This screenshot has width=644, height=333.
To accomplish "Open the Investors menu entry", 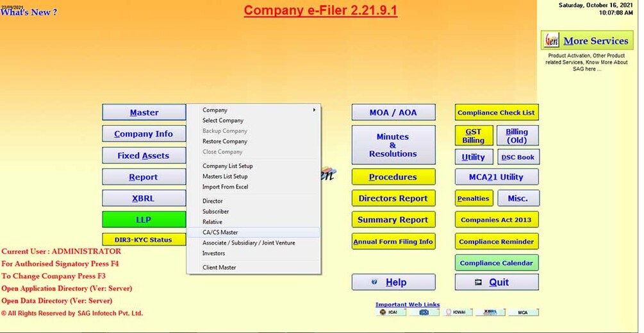I will coord(253,253).
